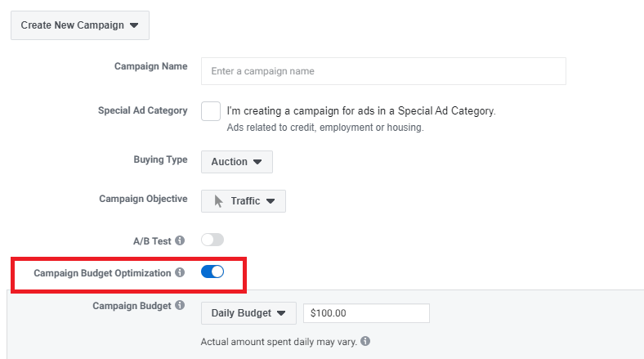
Task: Click the 'Campaign Objective' label
Action: click(x=143, y=199)
